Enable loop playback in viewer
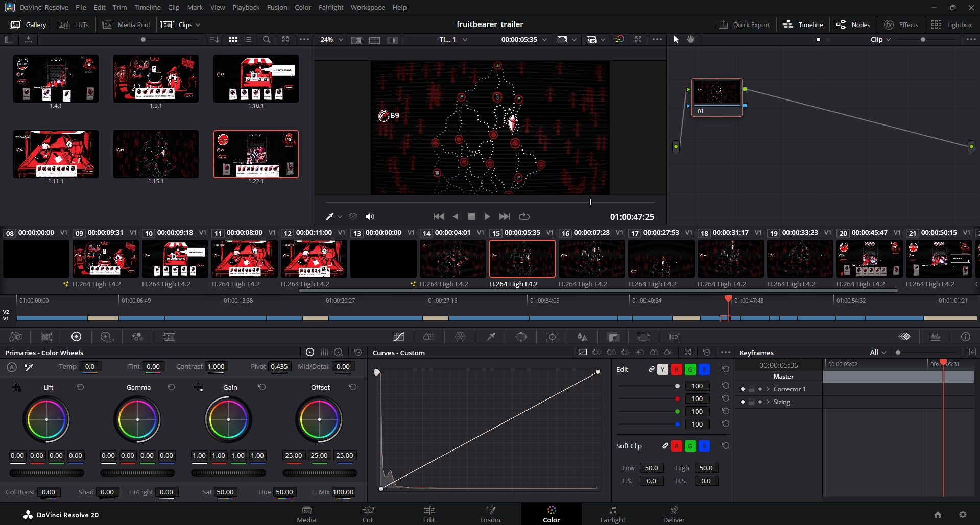 click(x=524, y=217)
